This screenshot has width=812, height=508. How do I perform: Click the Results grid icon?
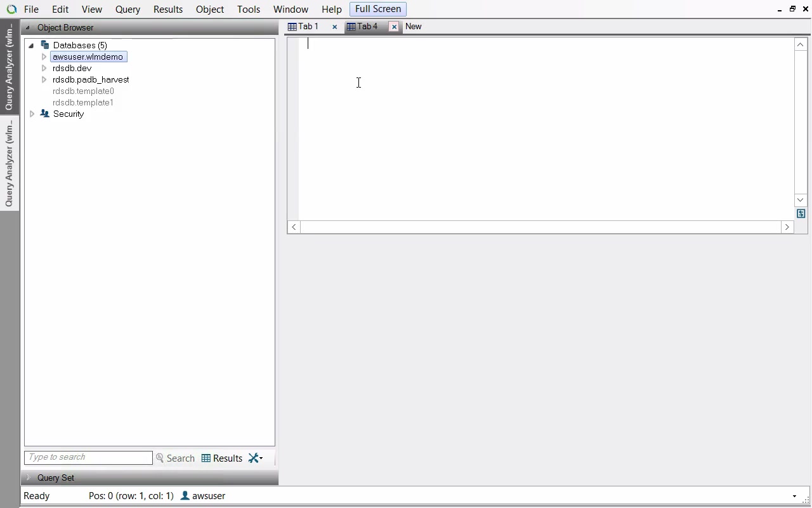(x=206, y=458)
